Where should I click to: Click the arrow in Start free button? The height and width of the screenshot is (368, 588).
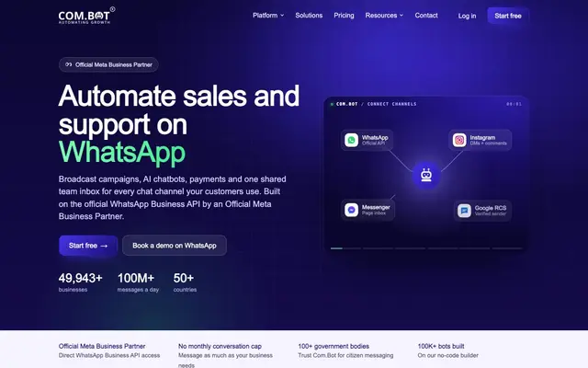coord(104,246)
